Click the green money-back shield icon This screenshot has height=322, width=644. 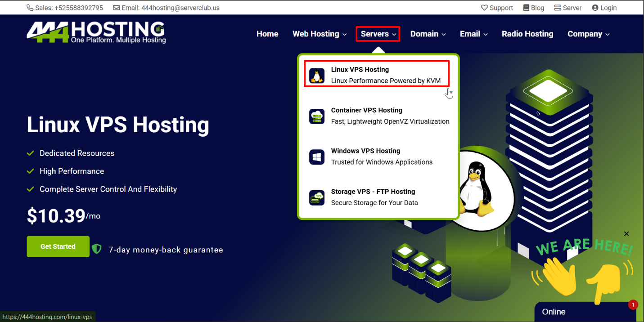click(97, 249)
